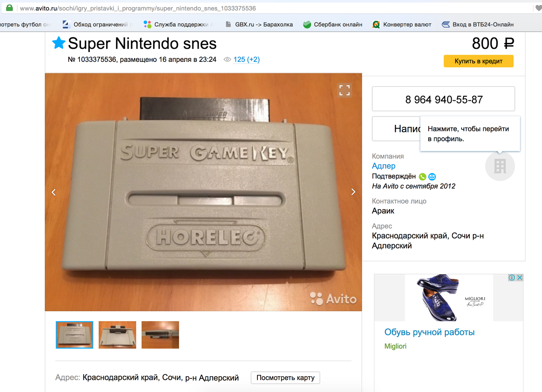Show previous photo with left arrow
The height and width of the screenshot is (392, 542).
pos(54,192)
